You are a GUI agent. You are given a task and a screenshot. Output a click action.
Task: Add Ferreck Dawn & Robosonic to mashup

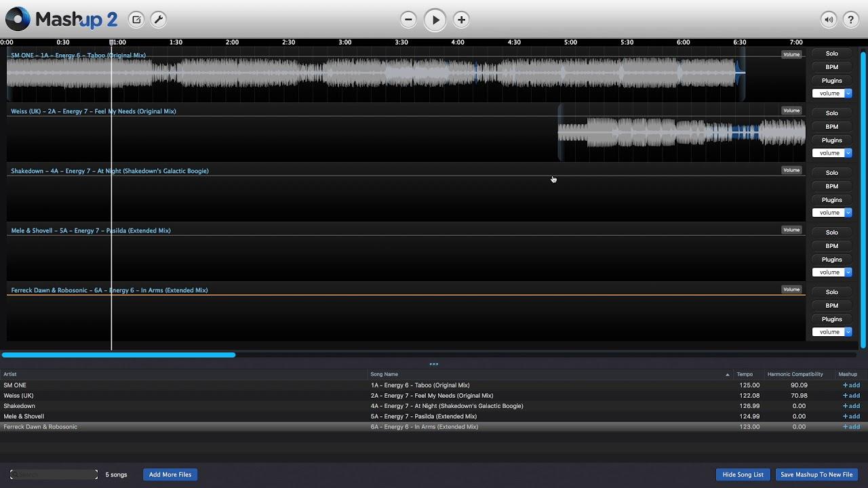pyautogui.click(x=851, y=427)
